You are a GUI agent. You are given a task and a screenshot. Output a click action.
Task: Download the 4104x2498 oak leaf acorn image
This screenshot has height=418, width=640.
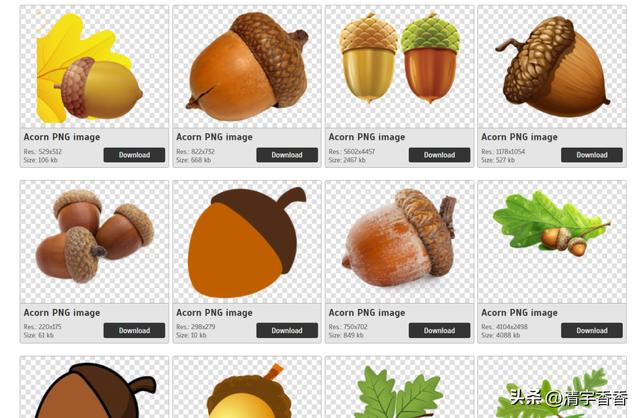pos(591,330)
